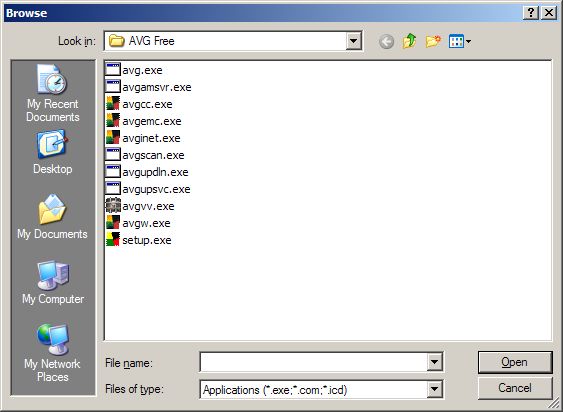This screenshot has width=563, height=412.
Task: Expand the File name dropdown arrow
Action: tap(434, 362)
